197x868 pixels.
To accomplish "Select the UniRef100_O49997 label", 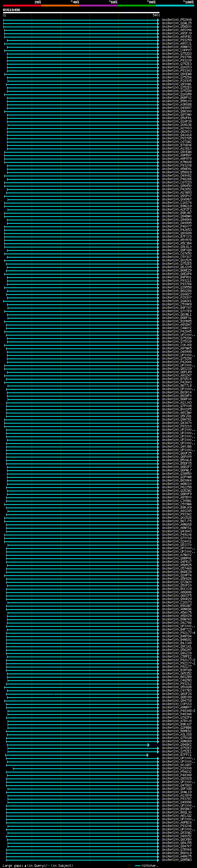I will point(177,108).
